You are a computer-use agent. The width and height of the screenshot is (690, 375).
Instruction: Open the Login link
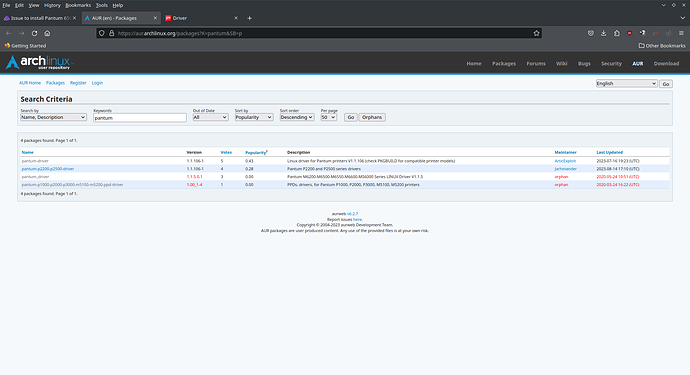(x=97, y=83)
